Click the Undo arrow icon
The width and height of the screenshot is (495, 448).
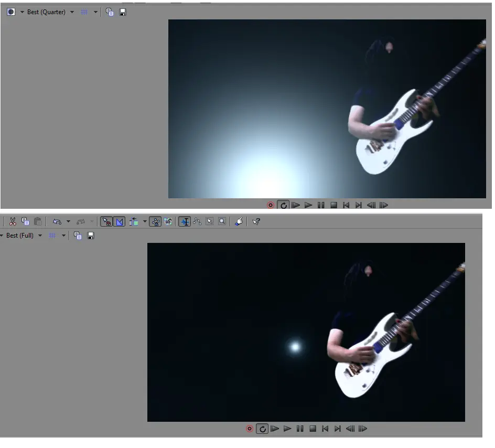[x=57, y=221]
